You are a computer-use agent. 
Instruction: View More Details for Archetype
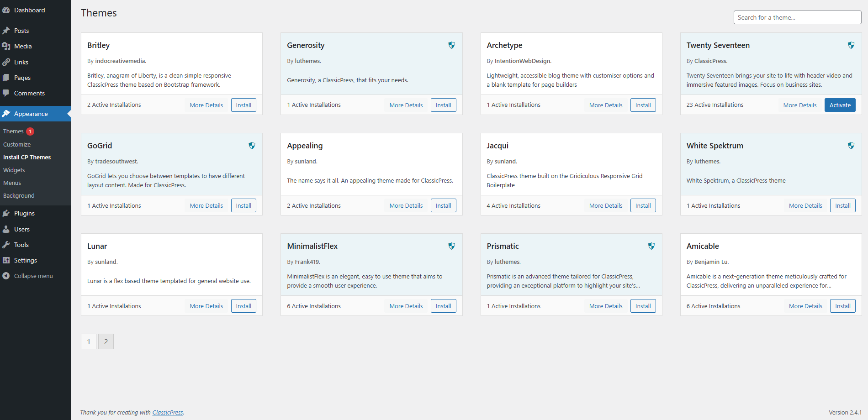(x=606, y=105)
